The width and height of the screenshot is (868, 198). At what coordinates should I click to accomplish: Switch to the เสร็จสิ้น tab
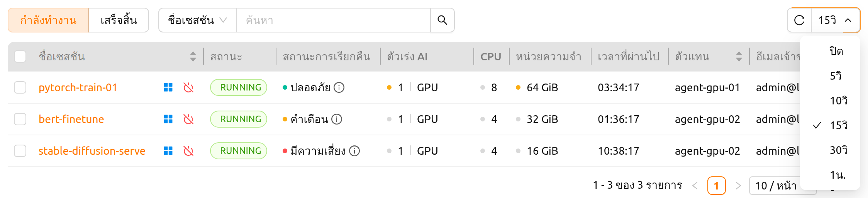pyautogui.click(x=119, y=20)
